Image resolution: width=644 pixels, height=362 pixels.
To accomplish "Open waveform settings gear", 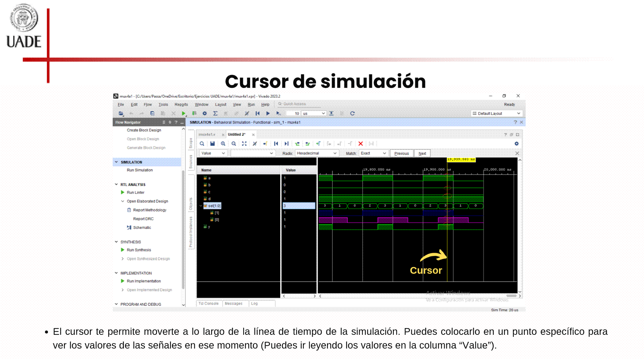I will click(517, 144).
